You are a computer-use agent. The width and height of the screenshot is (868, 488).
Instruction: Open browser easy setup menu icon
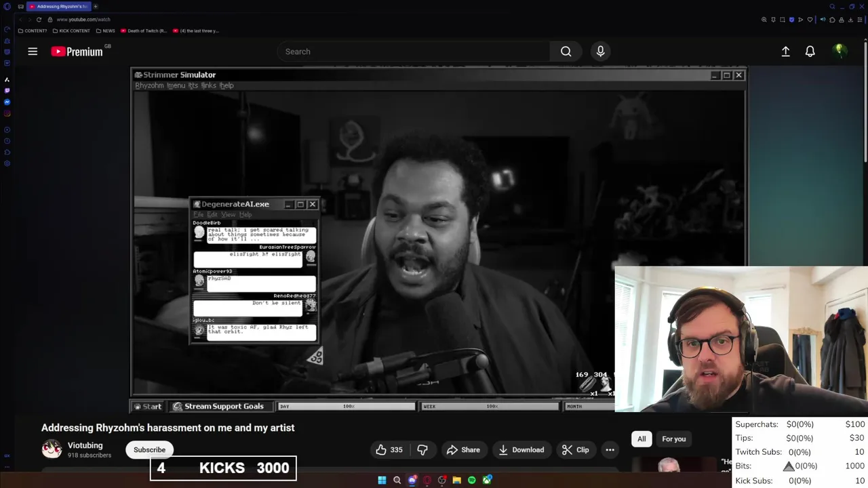coord(860,20)
